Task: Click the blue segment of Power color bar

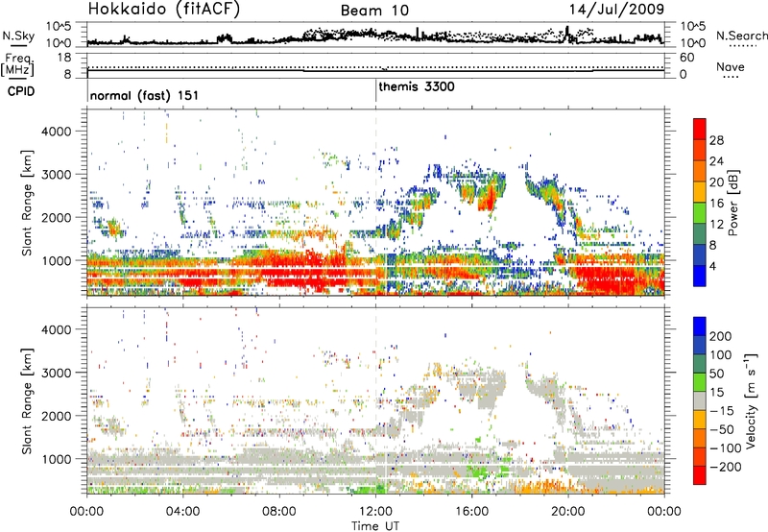Action: tap(700, 276)
